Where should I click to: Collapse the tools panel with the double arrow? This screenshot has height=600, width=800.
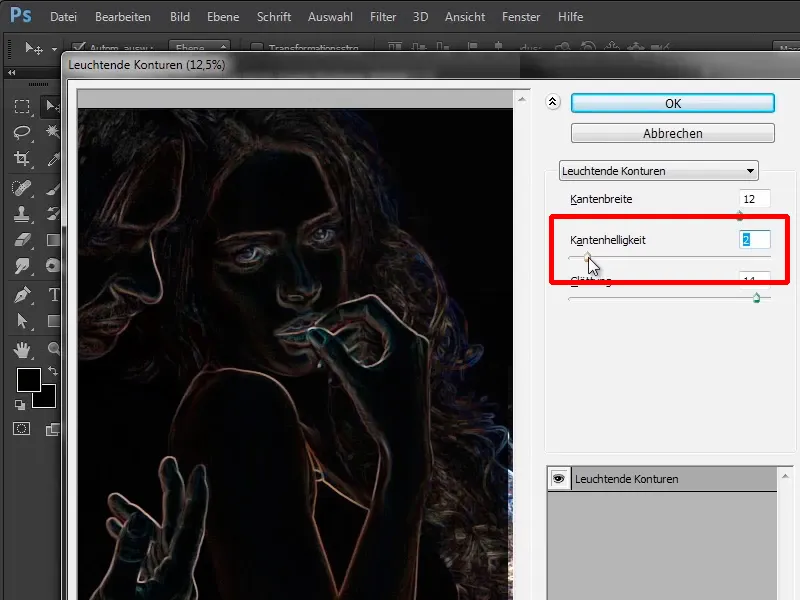(x=12, y=72)
